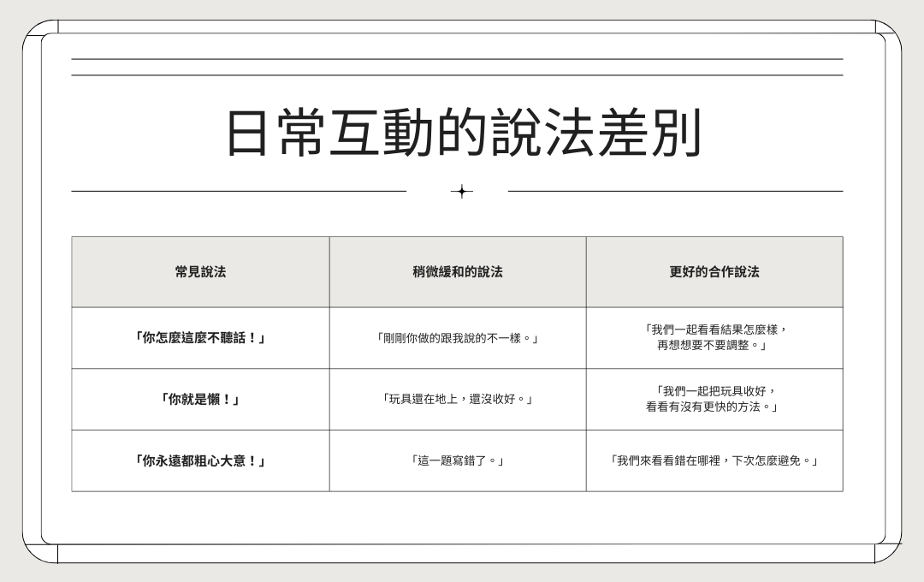Select the double horizontal line above the title
The height and width of the screenshot is (582, 924).
point(457,68)
